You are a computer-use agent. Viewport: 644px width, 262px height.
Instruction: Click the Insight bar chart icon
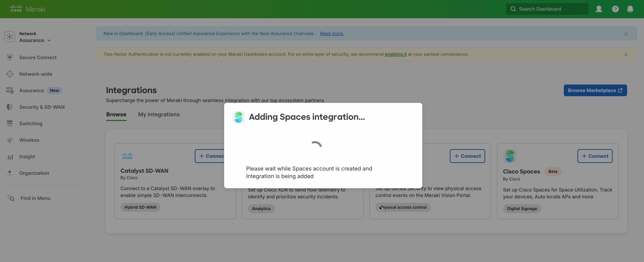click(10, 157)
